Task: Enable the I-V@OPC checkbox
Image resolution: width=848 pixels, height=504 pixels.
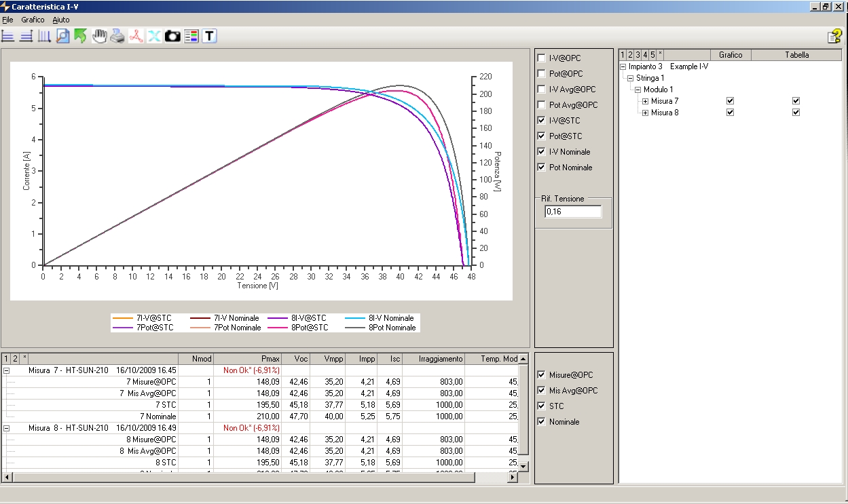Action: coord(541,58)
